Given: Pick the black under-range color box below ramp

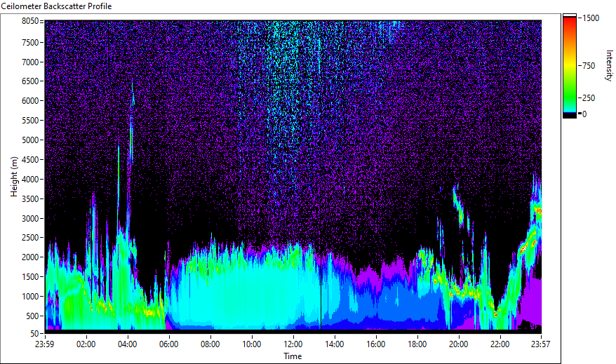Looking at the screenshot, I should point(569,116).
